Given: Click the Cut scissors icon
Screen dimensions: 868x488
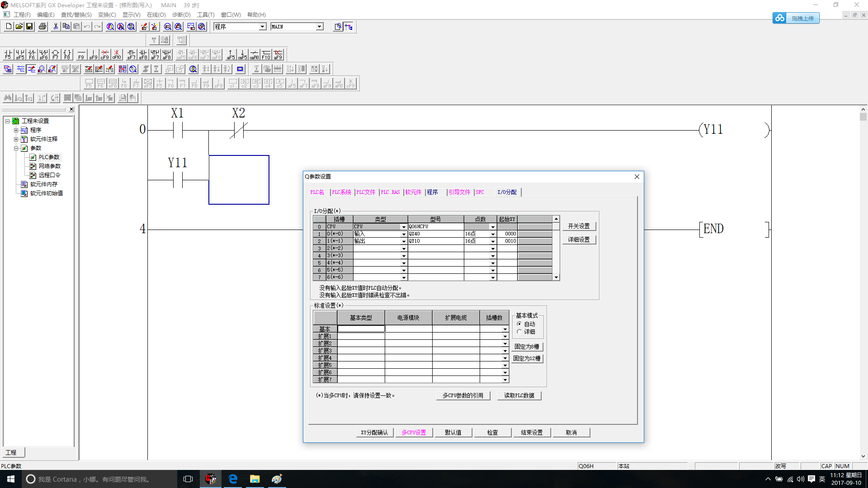Looking at the screenshot, I should click(56, 27).
